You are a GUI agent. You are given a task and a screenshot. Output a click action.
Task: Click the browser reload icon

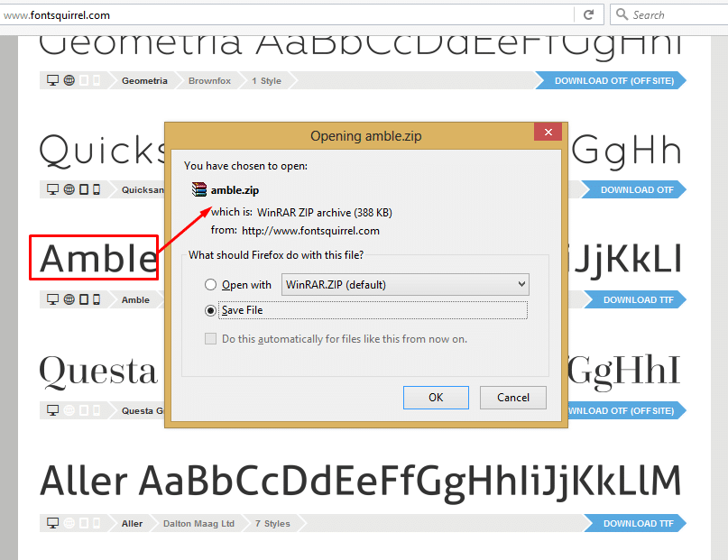click(x=588, y=14)
